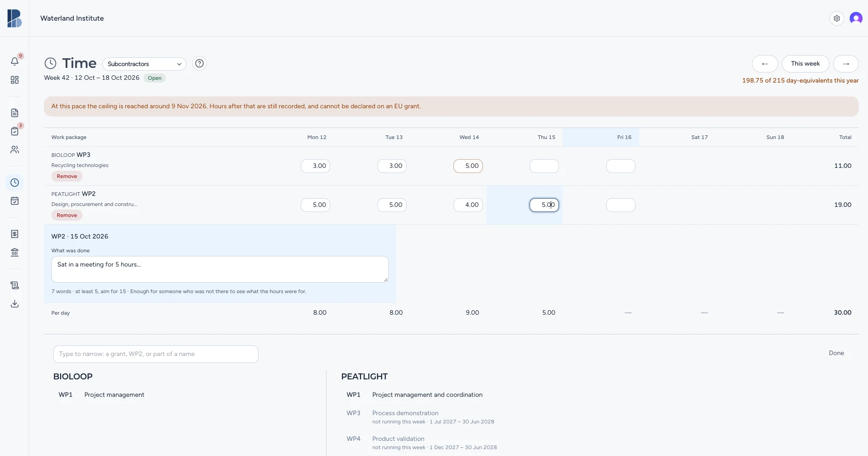Click the Done link
This screenshot has height=456, width=868.
click(836, 353)
